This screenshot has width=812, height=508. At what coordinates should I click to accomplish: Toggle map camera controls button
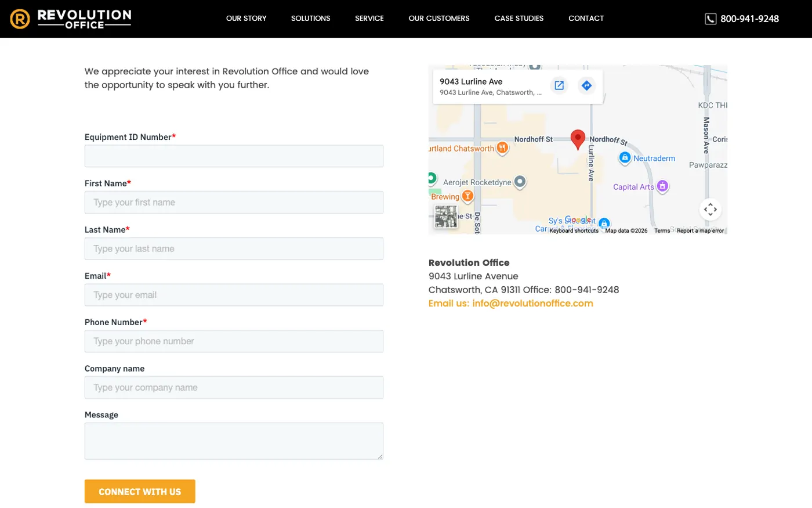click(710, 210)
